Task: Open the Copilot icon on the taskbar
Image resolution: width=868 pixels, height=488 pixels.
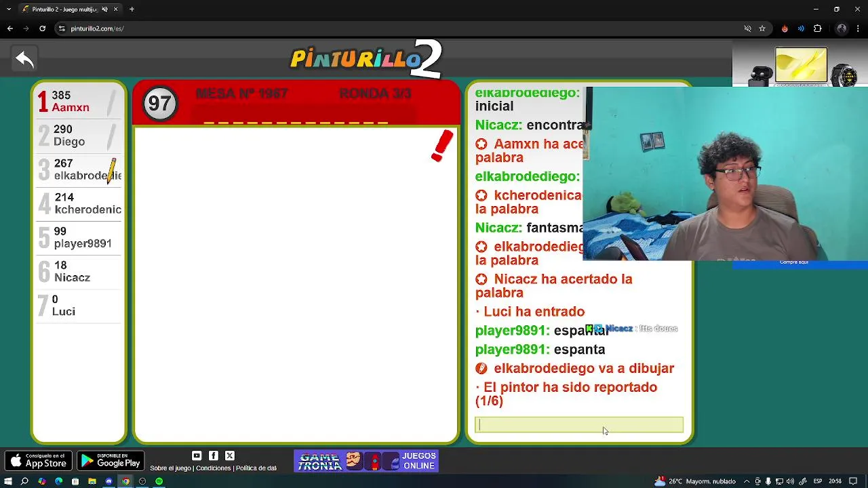Action: coord(41,481)
